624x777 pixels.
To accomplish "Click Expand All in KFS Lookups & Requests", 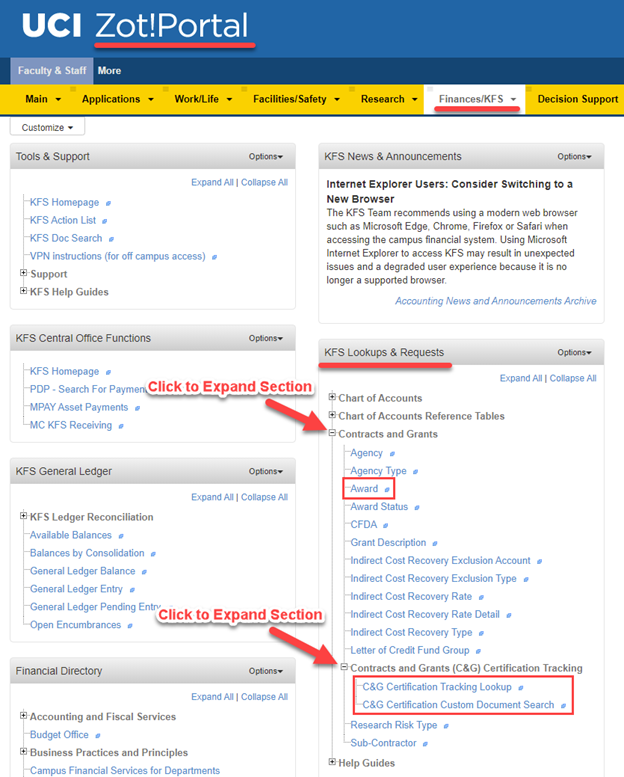I will click(x=521, y=378).
